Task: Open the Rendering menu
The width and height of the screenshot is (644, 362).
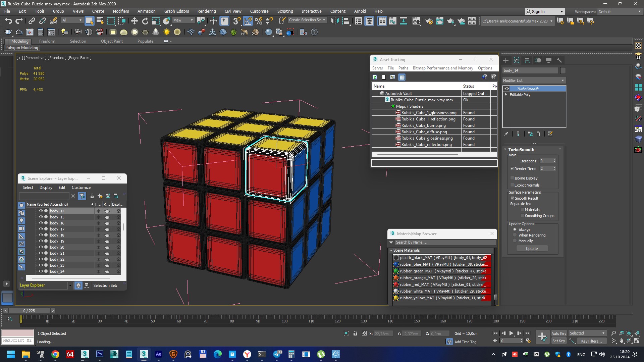Action: (x=207, y=11)
